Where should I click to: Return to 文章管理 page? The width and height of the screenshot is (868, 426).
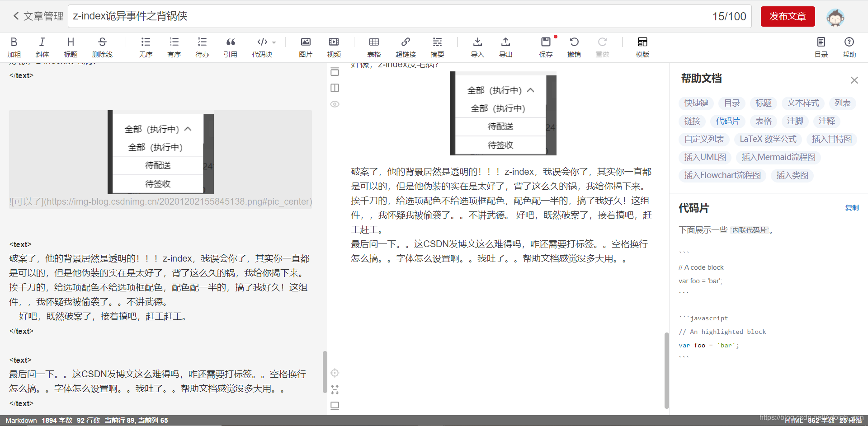pyautogui.click(x=38, y=16)
